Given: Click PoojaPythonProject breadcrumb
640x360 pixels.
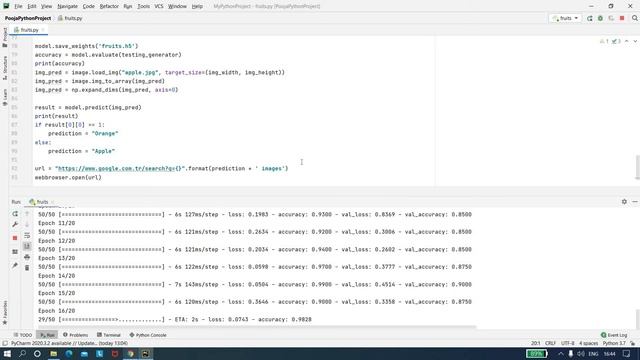Looking at the screenshot, I should tap(28, 18).
